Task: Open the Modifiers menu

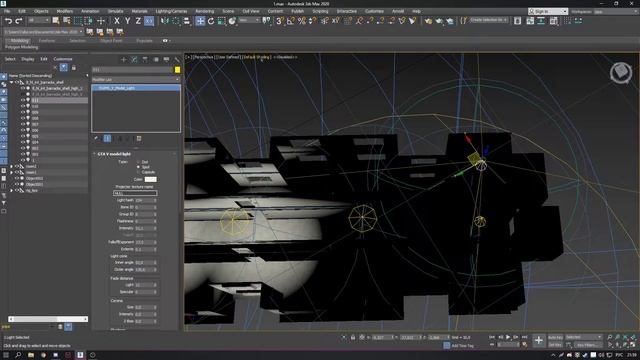Action: (64, 11)
